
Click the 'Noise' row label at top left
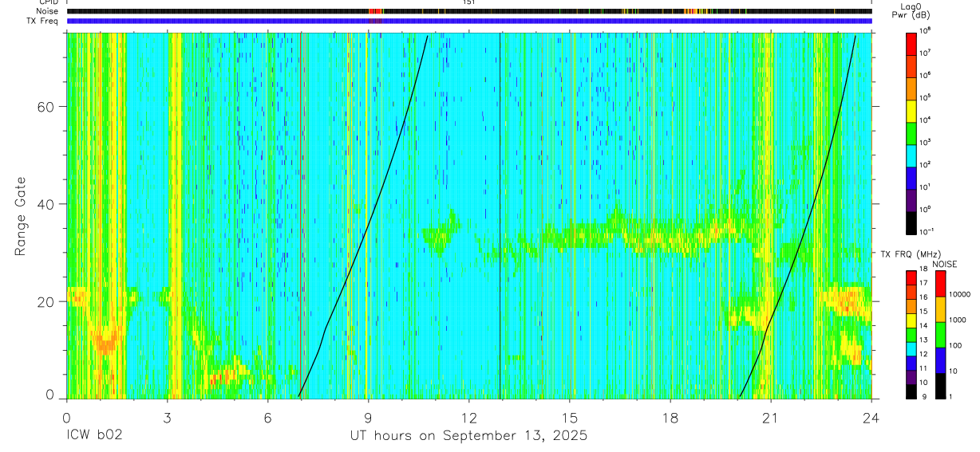(47, 12)
